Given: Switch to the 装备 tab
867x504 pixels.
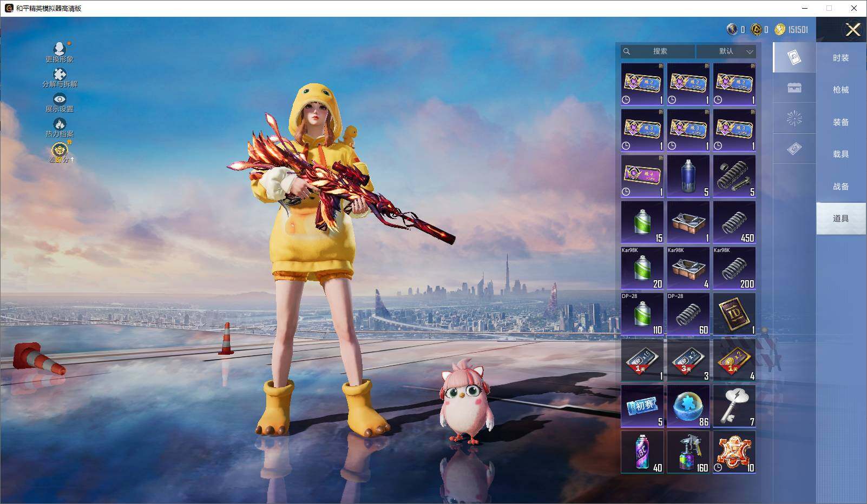Looking at the screenshot, I should point(841,122).
